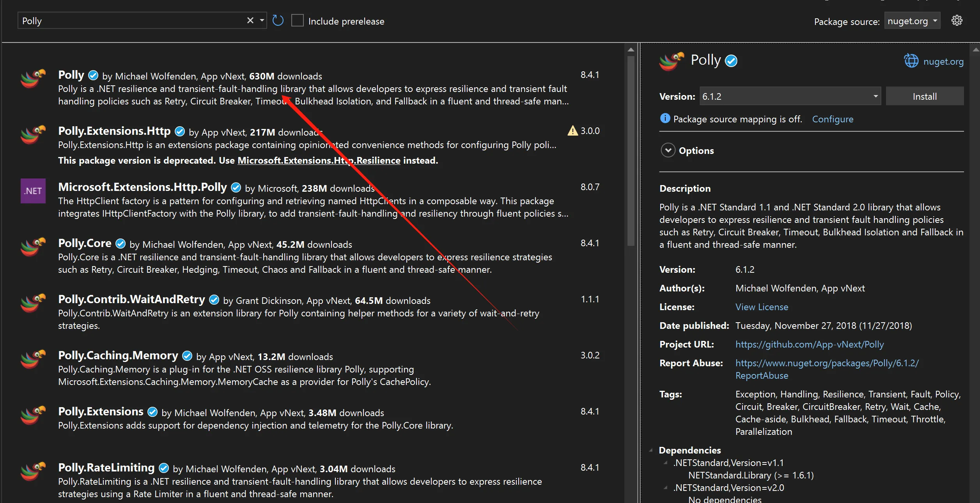Click the package source mapping info icon
This screenshot has height=503, width=980.
[x=665, y=118]
